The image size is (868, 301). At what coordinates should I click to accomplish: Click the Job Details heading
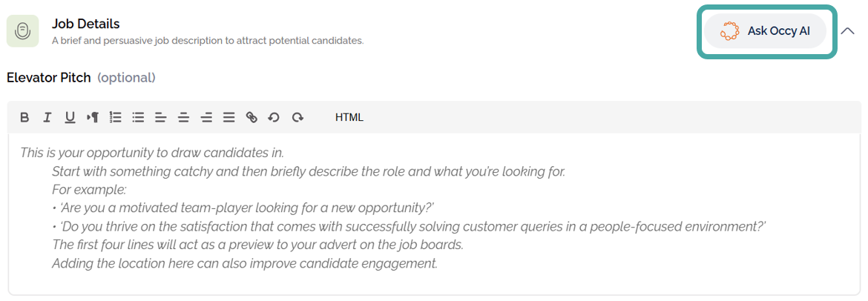pyautogui.click(x=85, y=24)
